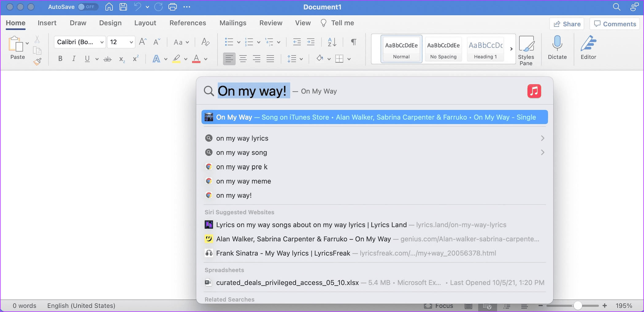Decrease indent icon

[x=297, y=42]
